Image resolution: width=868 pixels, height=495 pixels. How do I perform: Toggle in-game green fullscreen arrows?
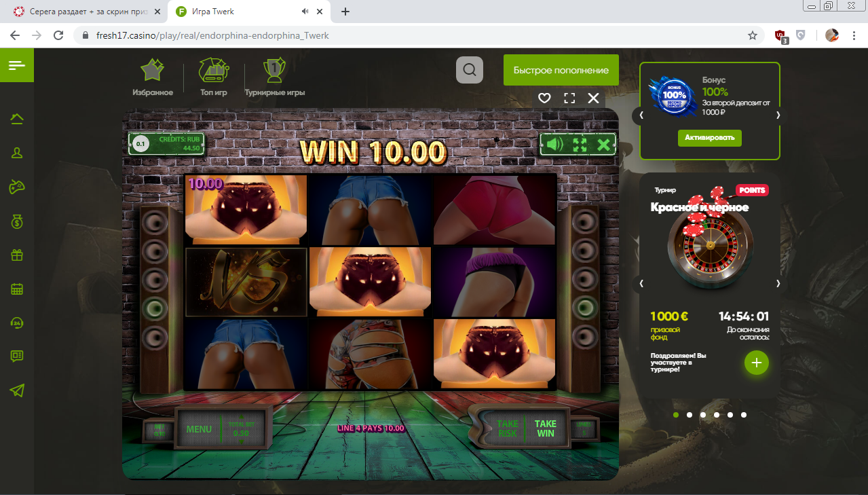tap(580, 145)
